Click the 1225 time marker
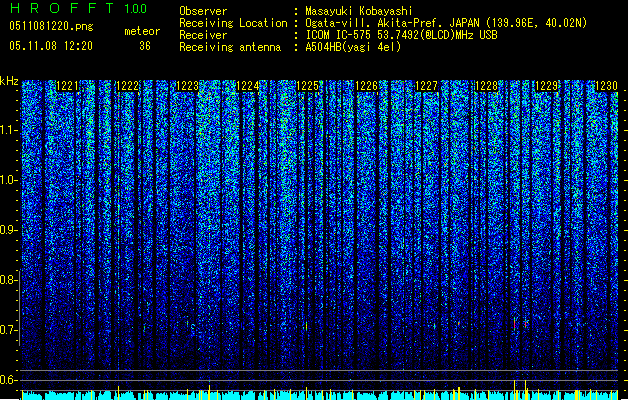629x400 pixels. point(307,86)
